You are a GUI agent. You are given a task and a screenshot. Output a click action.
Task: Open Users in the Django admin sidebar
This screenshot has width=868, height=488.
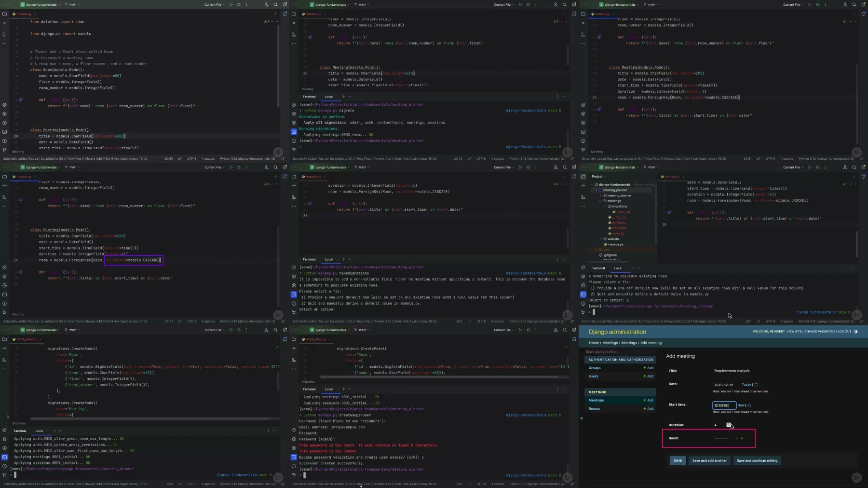(593, 376)
